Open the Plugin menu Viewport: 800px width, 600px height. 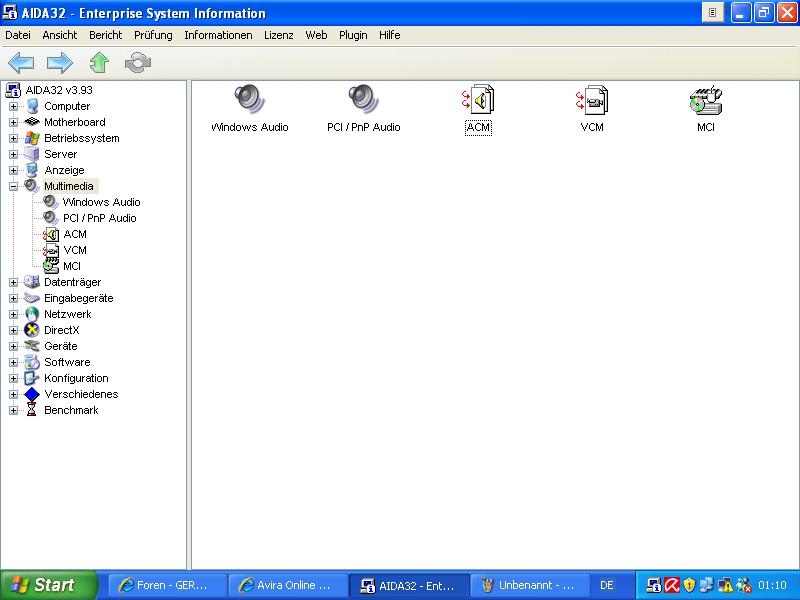[x=353, y=35]
